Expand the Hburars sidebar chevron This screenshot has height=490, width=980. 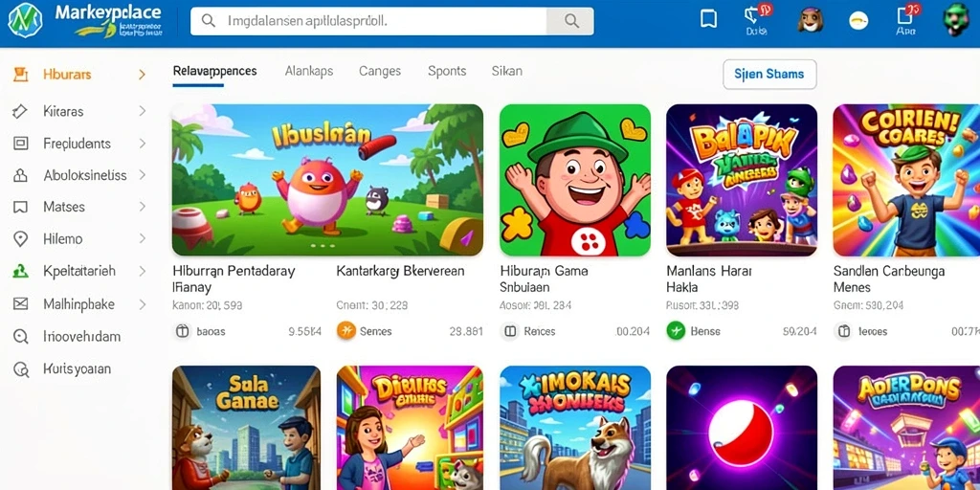pyautogui.click(x=142, y=75)
